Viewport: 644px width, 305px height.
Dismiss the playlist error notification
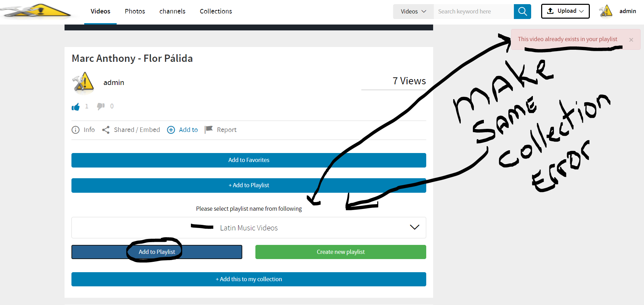[x=631, y=40]
